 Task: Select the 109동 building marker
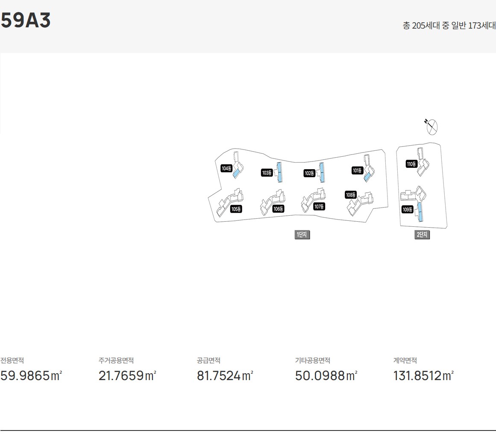point(408,210)
